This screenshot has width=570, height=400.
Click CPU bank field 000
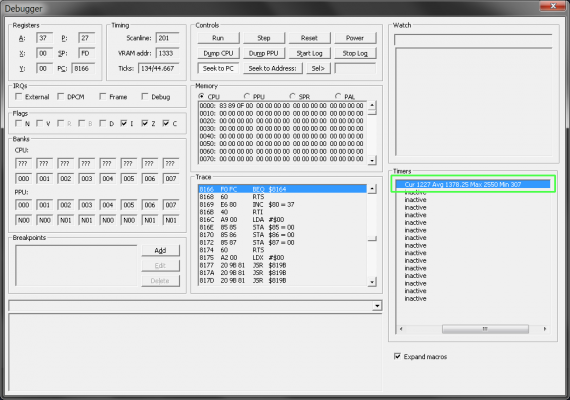pyautogui.click(x=24, y=179)
